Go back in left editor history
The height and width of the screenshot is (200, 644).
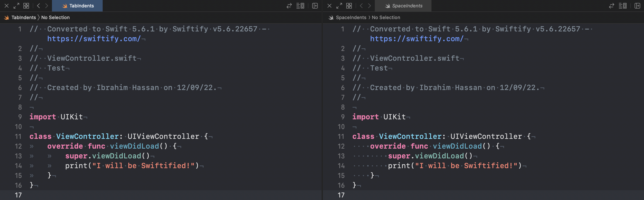[x=38, y=6]
